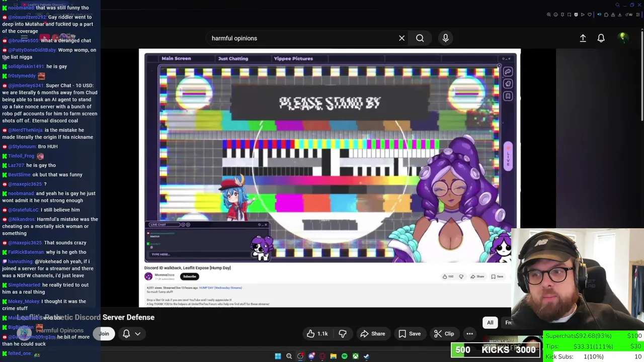Click title 'Discord ID walkback, Leaflit Expose [Hump Day]'
Screen dimensions: 644x362
(188, 268)
